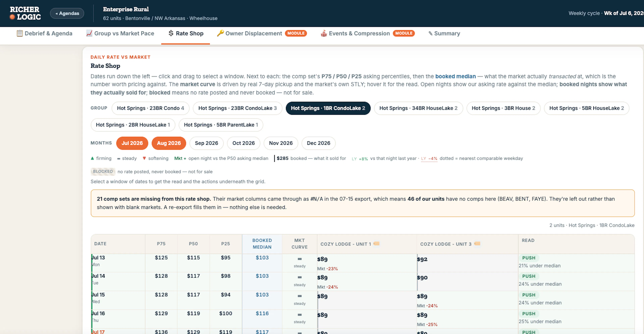Select group Hot Springs · 2BR HouseLake
The width and height of the screenshot is (644, 334).
tap(133, 125)
